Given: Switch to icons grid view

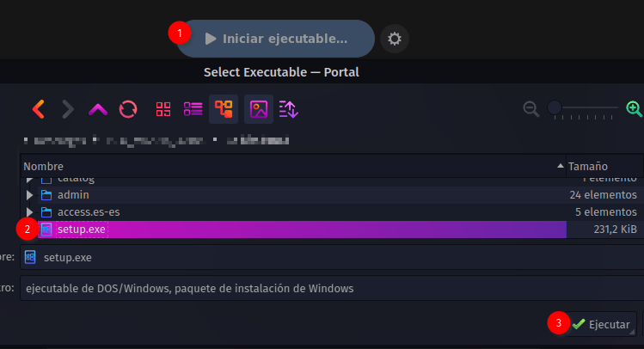Looking at the screenshot, I should coord(163,109).
